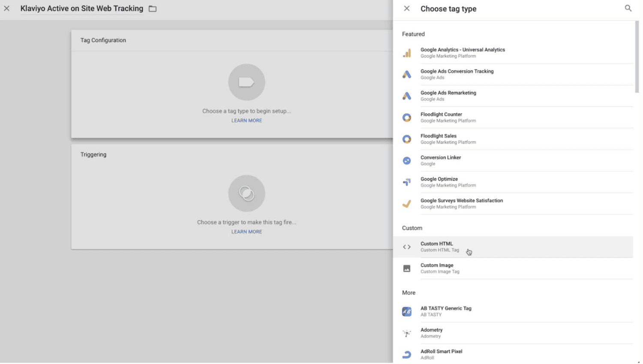
Task: Select Google Optimize tag type
Action: pyautogui.click(x=513, y=182)
